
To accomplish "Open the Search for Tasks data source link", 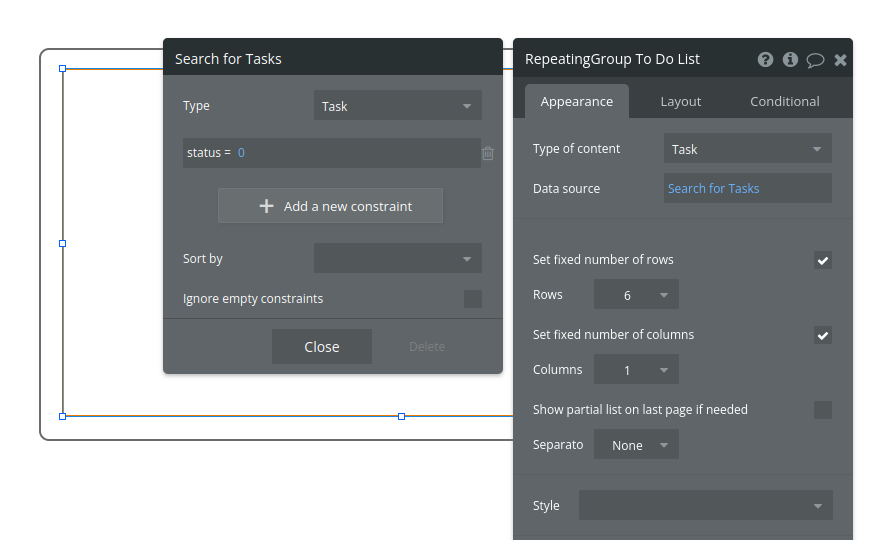I will coord(714,188).
